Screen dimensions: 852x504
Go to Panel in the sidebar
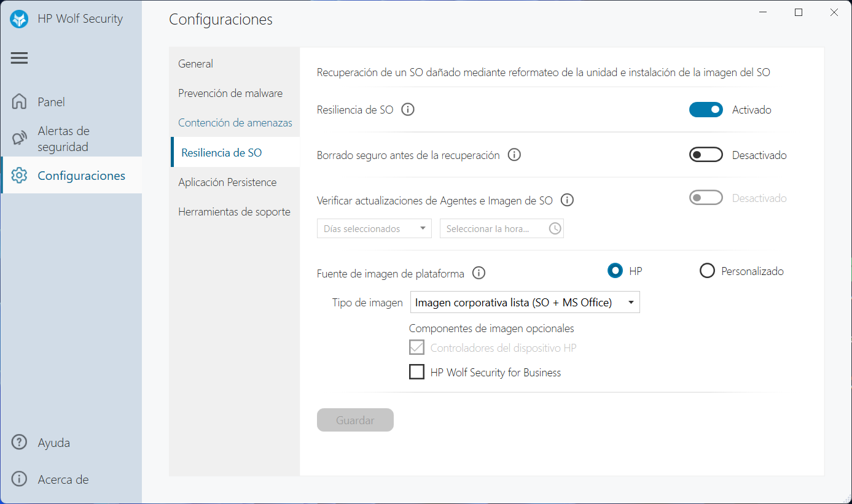[x=71, y=102]
